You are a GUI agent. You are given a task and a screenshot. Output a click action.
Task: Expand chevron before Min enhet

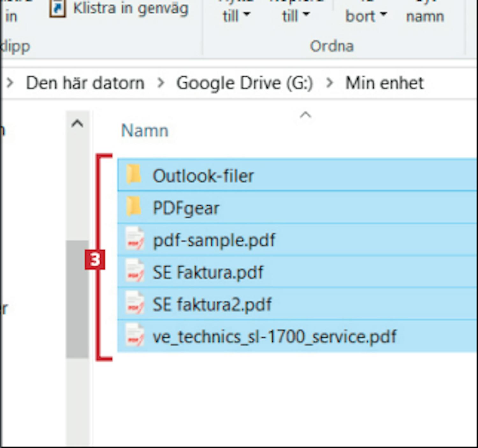pyautogui.click(x=330, y=83)
